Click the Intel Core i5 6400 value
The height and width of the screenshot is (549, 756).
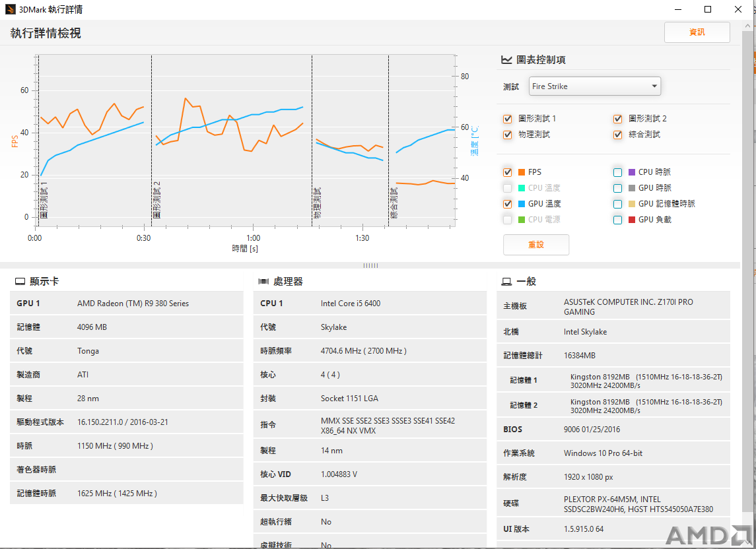[x=351, y=303]
